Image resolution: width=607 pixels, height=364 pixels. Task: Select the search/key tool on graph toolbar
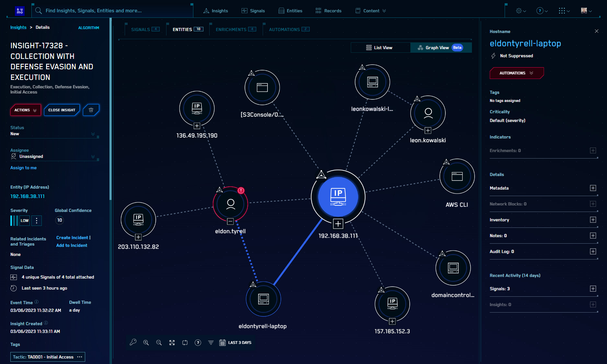133,342
